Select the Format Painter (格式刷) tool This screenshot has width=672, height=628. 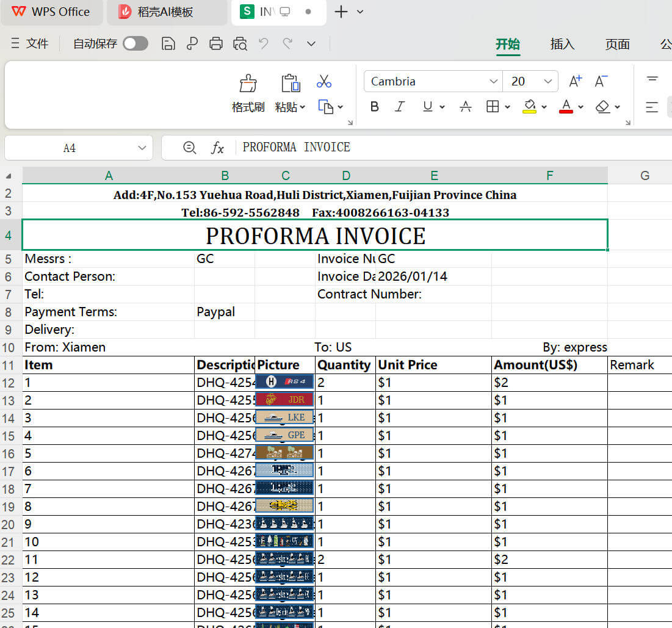point(248,93)
